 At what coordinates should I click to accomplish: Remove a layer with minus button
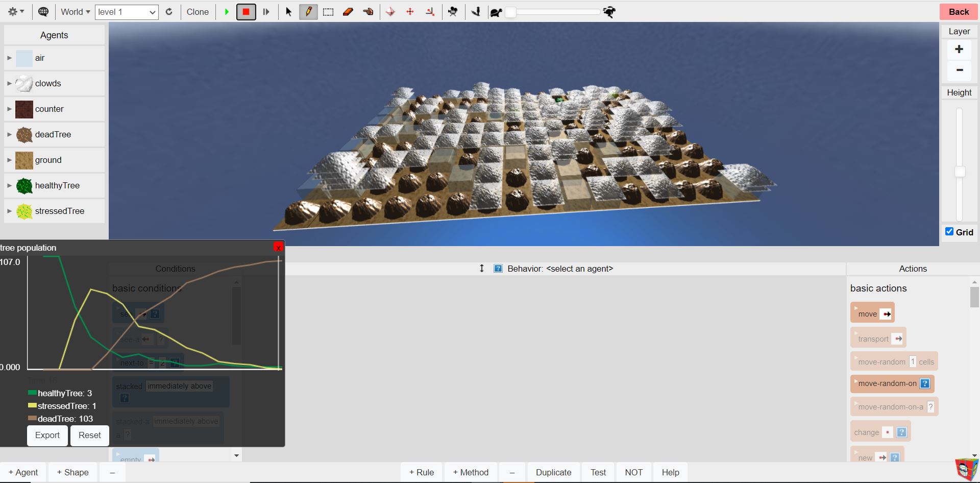(959, 70)
